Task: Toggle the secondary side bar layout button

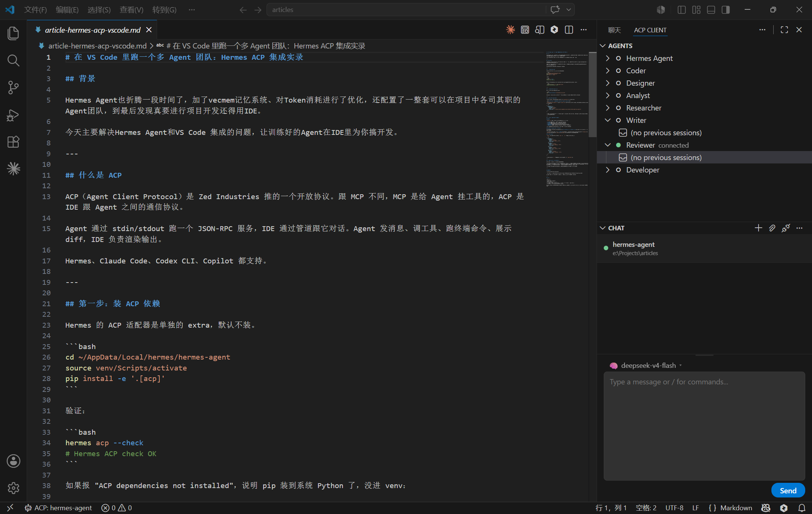Action: (726, 10)
